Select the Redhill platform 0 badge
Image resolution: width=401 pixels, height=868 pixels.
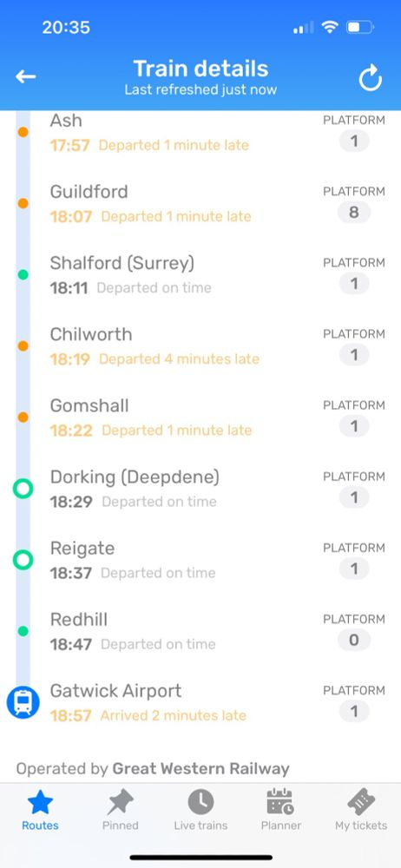(x=354, y=640)
